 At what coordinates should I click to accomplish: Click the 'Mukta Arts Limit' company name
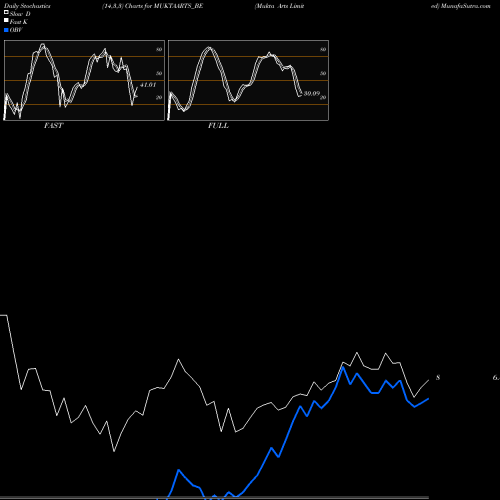(x=280, y=6)
